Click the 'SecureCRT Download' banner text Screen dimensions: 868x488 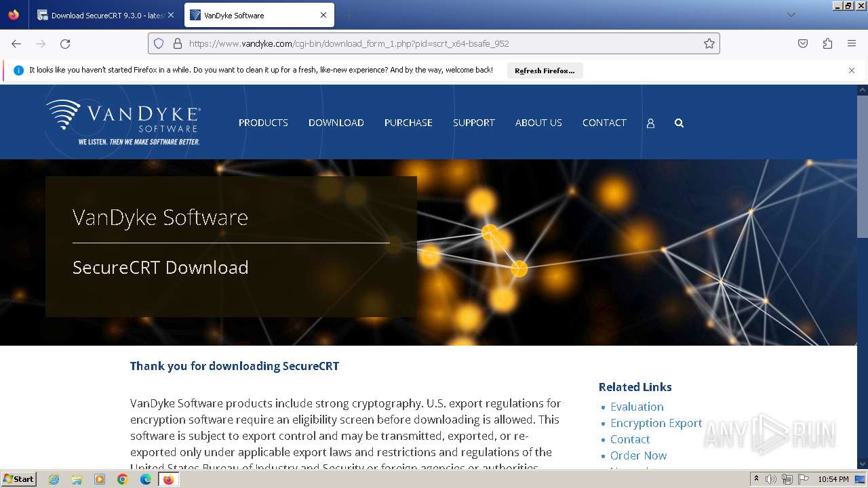(x=161, y=268)
